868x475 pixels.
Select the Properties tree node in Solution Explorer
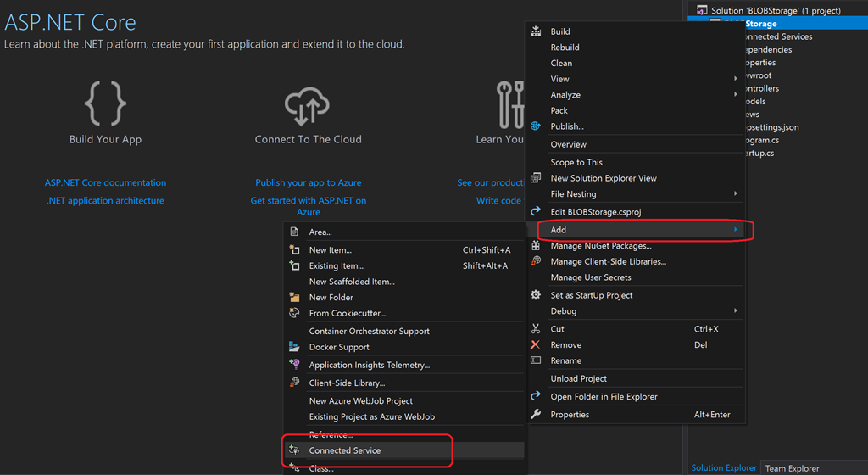pos(760,63)
